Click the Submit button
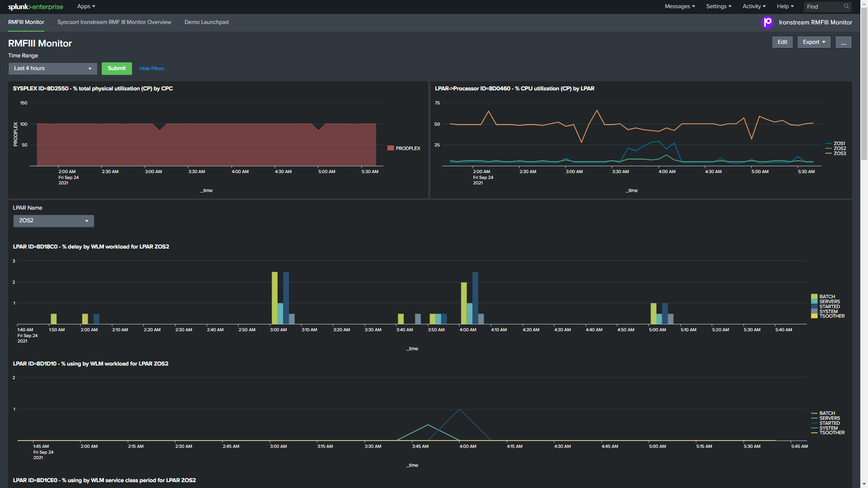The image size is (868, 488). tap(117, 68)
